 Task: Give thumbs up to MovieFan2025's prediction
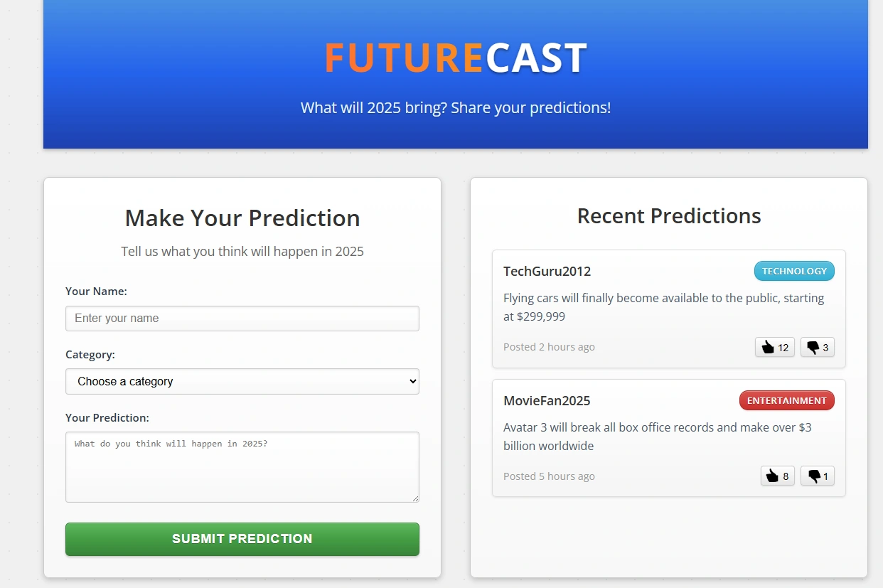[x=777, y=476]
